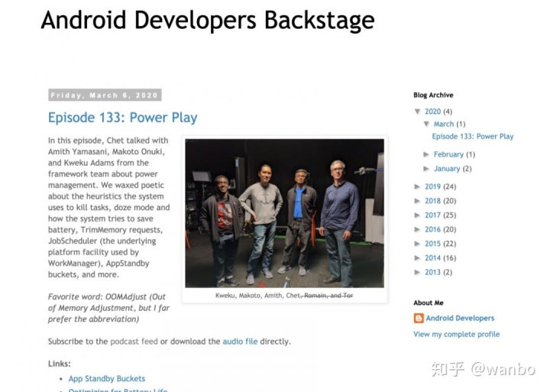Click the Blogger icon beside Android Developers
Screen dimensions: 550x392
tap(419, 319)
